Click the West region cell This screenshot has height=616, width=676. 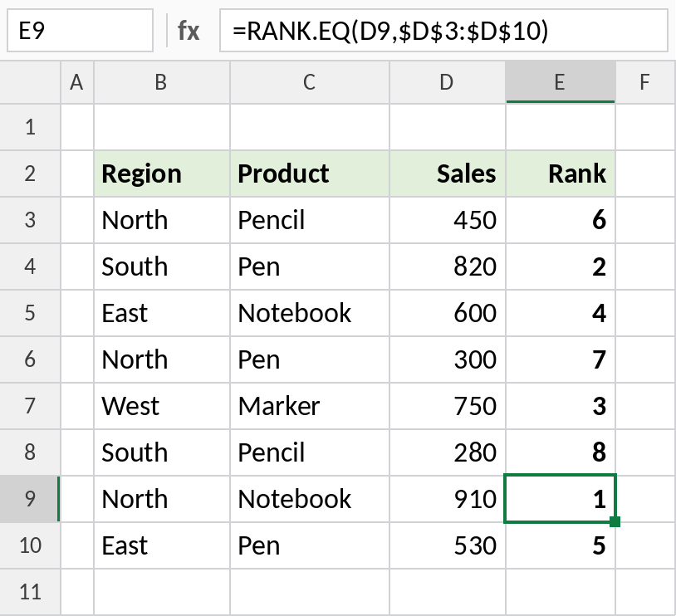[x=162, y=406]
